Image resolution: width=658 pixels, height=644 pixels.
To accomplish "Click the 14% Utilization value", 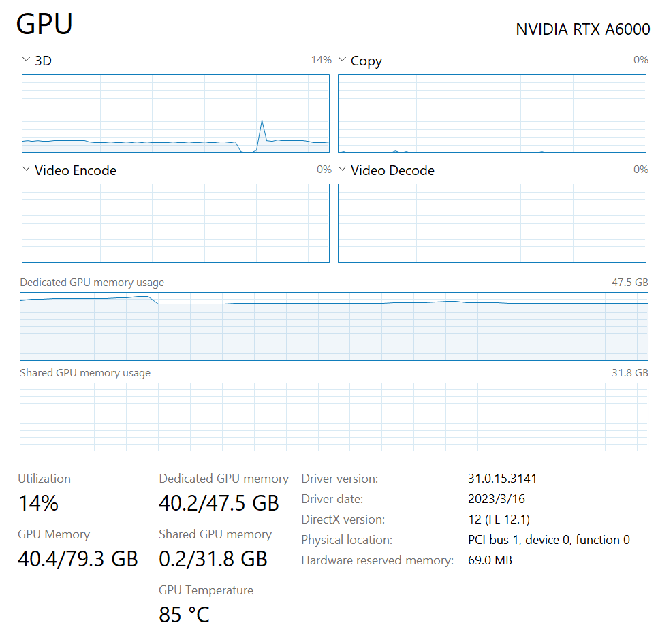I will point(38,503).
